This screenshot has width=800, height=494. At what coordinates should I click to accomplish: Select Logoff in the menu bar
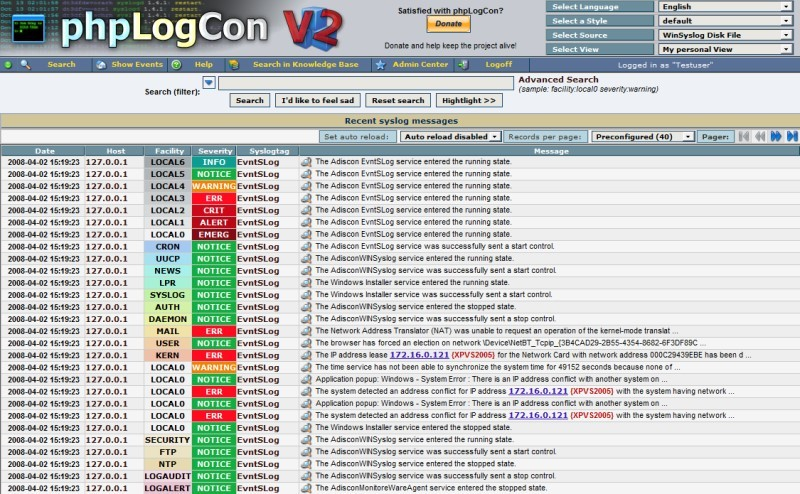(x=498, y=65)
